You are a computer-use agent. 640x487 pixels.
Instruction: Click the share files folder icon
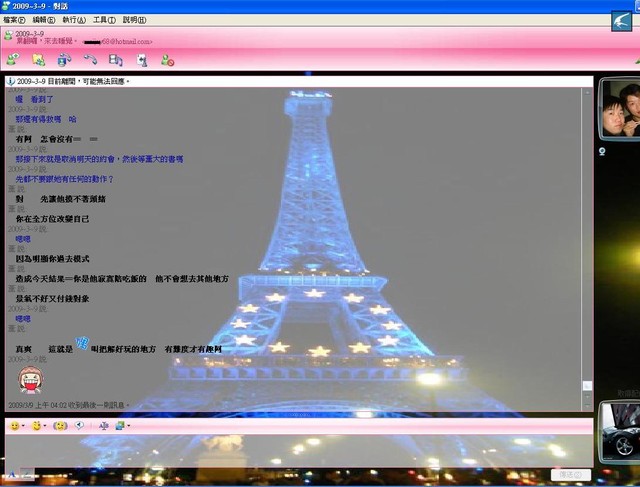pyautogui.click(x=39, y=60)
